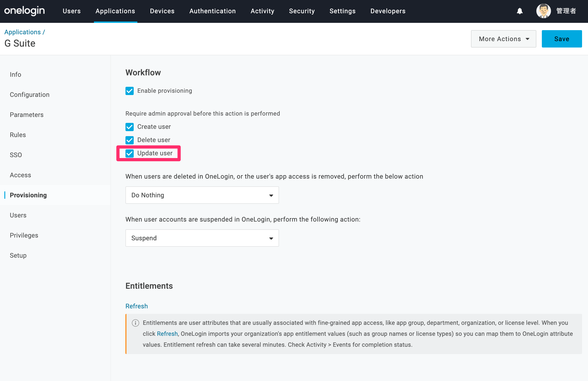Click the Entitlements section heading
Screen dimensions: 588x381
coord(149,286)
